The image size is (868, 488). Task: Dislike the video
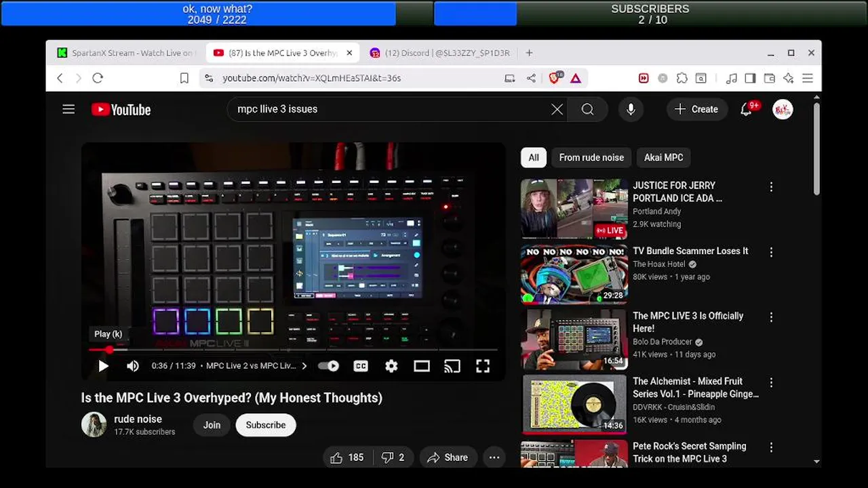393,457
